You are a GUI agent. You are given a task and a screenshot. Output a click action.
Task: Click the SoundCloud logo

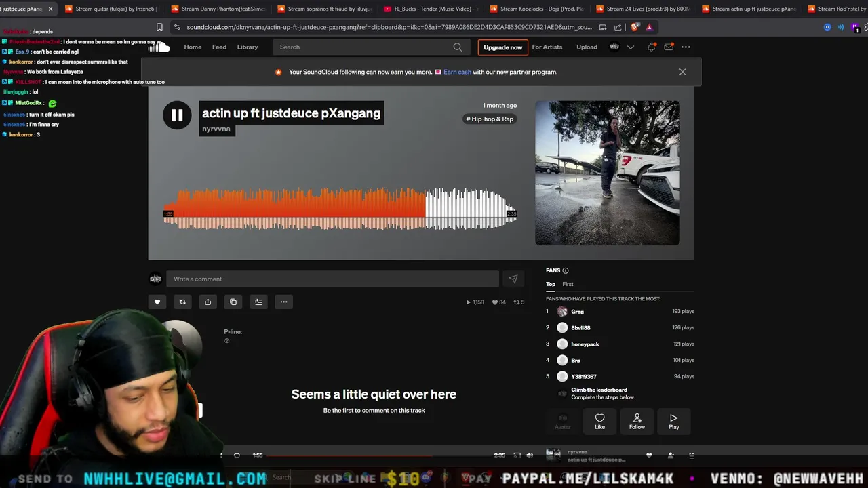point(159,47)
